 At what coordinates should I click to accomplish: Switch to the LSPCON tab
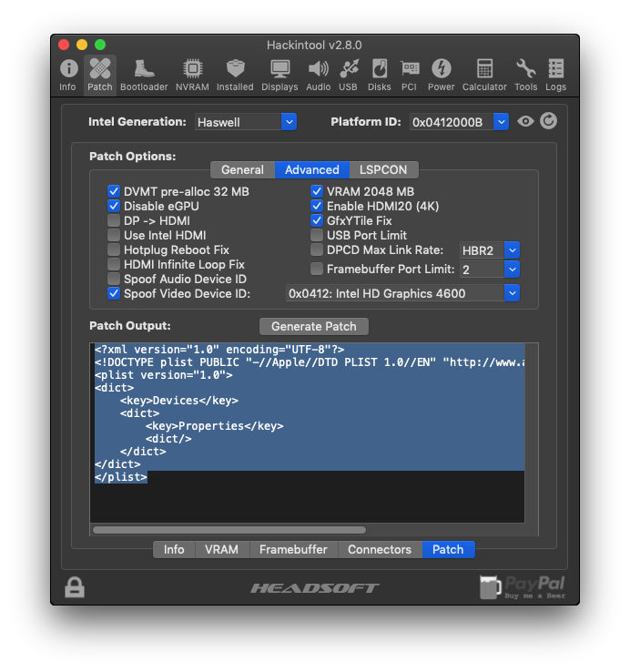tap(383, 170)
